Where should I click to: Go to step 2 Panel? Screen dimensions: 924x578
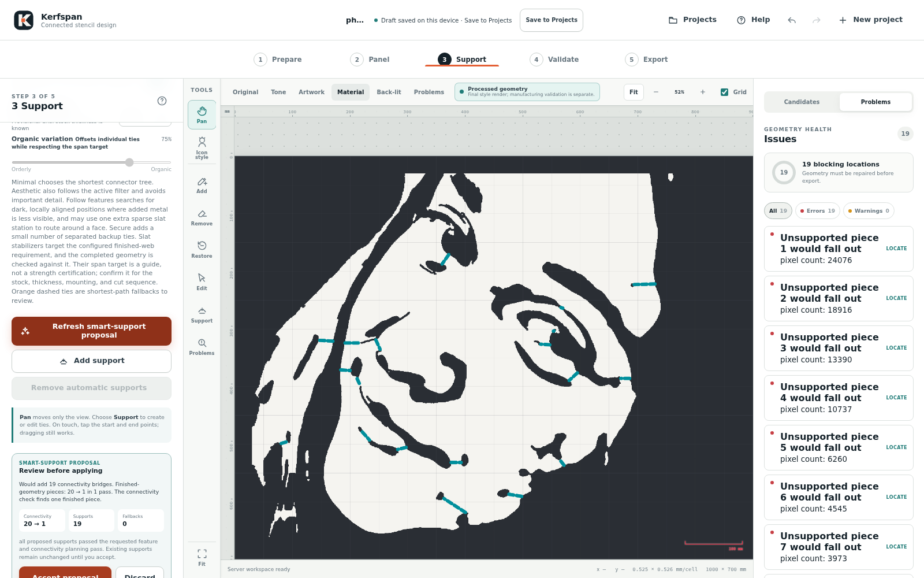click(x=370, y=60)
